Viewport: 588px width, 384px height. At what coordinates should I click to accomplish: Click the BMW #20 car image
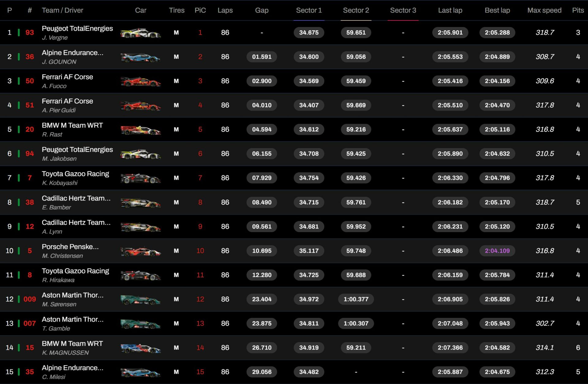coord(141,130)
